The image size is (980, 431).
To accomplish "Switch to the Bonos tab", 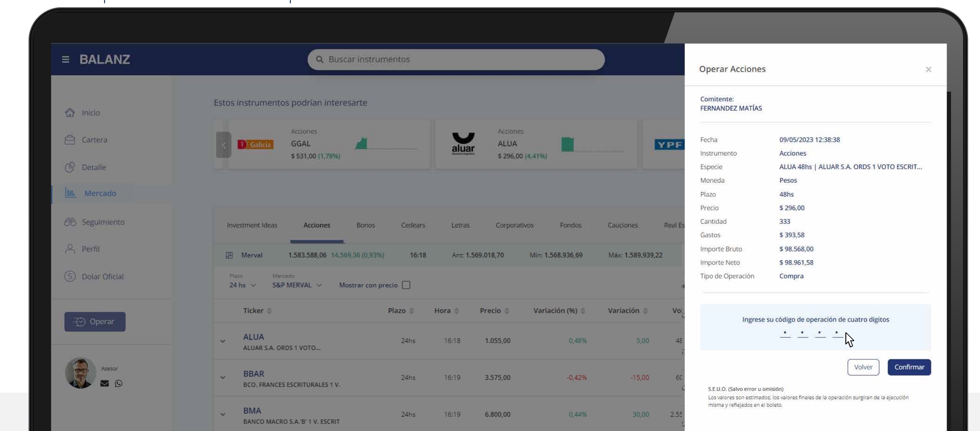I will click(x=366, y=225).
